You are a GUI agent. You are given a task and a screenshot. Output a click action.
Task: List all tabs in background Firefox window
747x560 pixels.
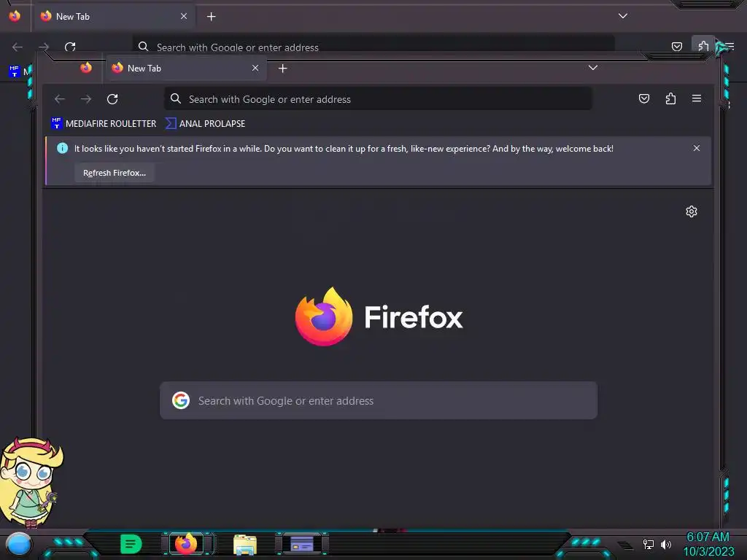pyautogui.click(x=623, y=16)
